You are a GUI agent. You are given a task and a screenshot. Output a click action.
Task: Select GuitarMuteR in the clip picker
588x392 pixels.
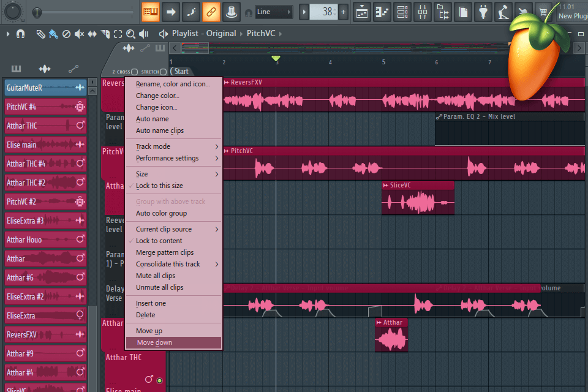tap(45, 88)
